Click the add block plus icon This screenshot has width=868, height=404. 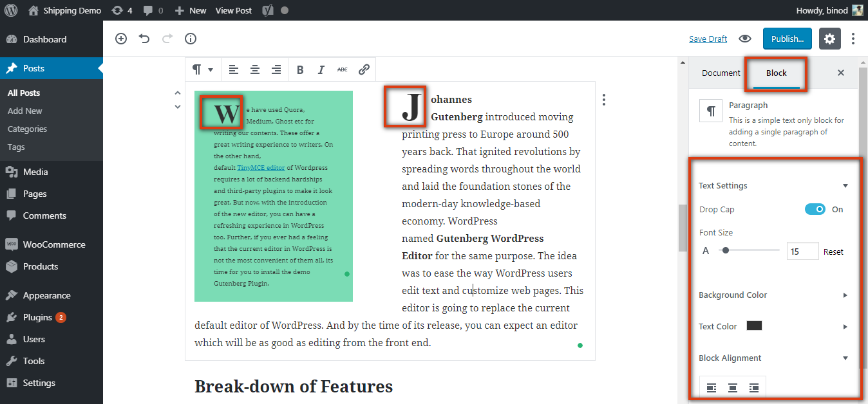point(121,39)
